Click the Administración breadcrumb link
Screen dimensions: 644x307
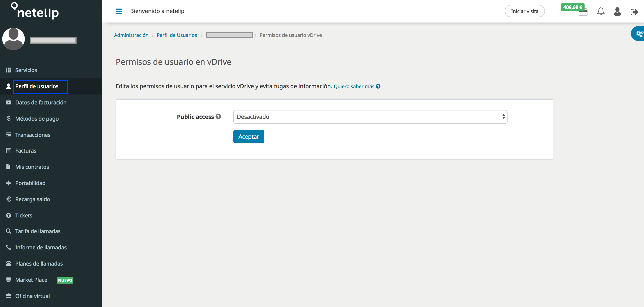click(131, 35)
